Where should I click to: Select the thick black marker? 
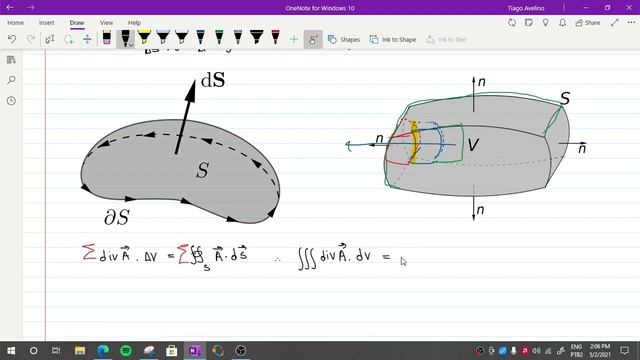tap(257, 38)
